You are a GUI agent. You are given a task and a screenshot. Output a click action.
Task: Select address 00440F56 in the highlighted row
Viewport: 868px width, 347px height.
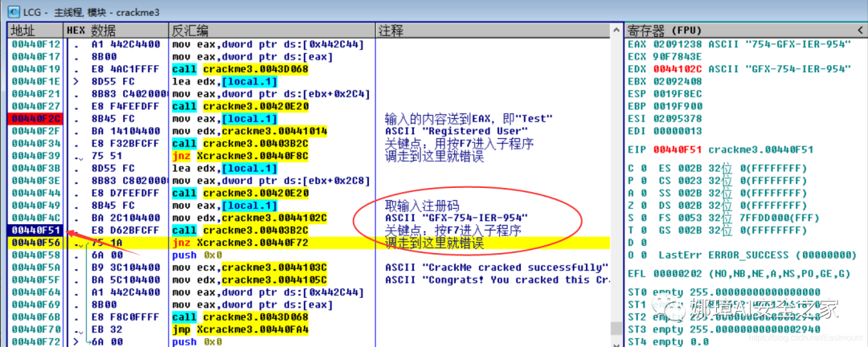coord(36,243)
